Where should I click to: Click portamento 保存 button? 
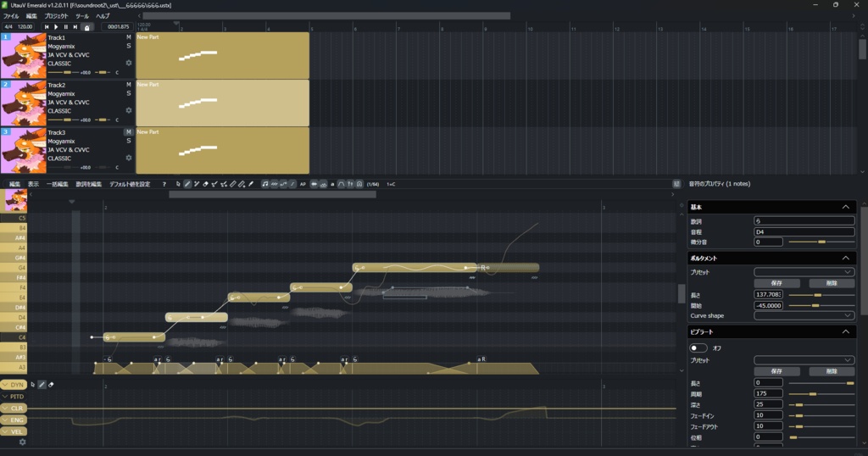pos(776,283)
